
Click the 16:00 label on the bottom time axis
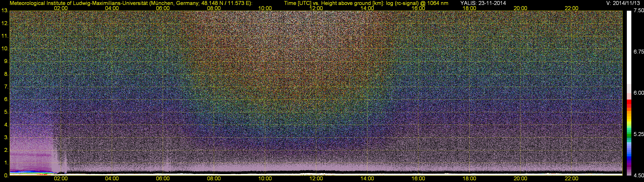[x=418, y=179]
